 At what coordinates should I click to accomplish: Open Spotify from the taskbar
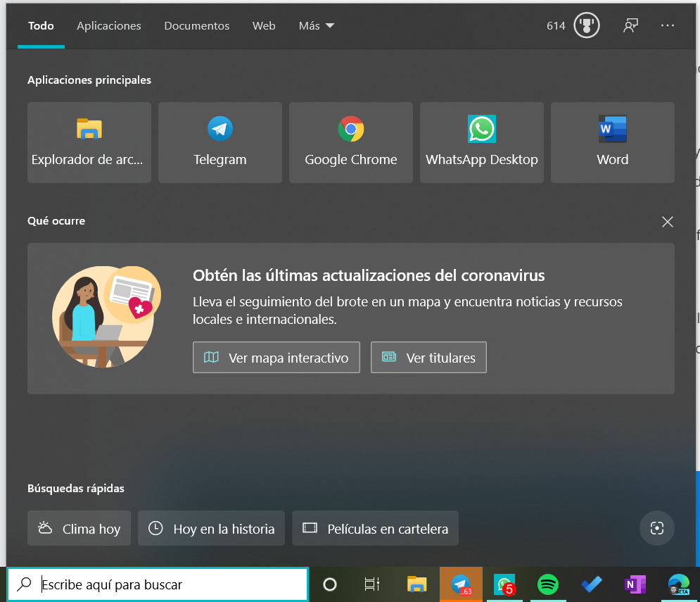tap(548, 584)
